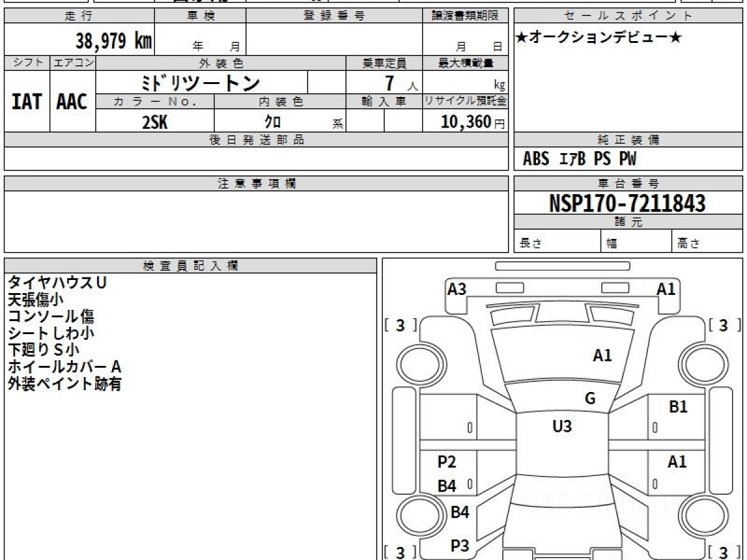Click the 検査員記入欄 header

click(190, 266)
